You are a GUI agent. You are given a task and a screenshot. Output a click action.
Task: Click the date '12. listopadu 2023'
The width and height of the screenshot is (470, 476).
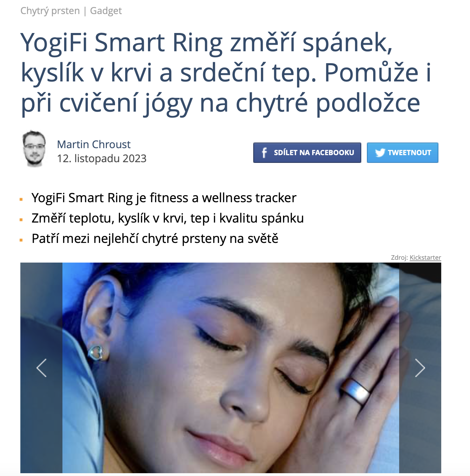click(x=102, y=159)
